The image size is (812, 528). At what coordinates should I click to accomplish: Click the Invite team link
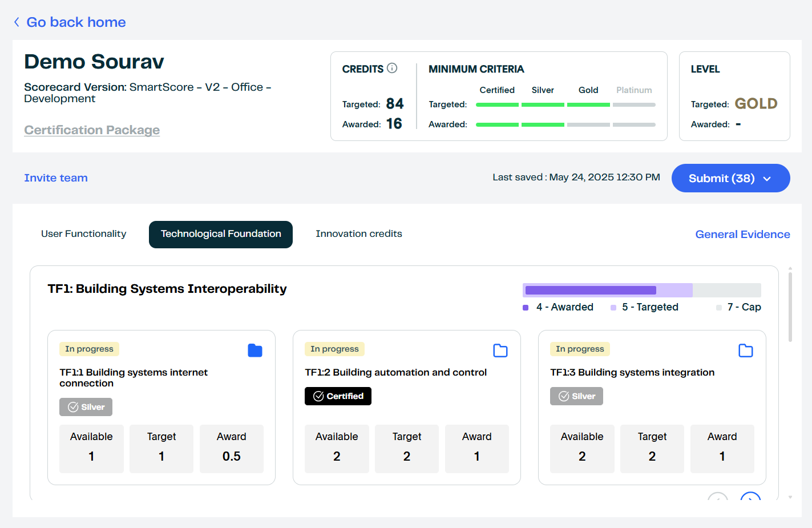tap(55, 178)
